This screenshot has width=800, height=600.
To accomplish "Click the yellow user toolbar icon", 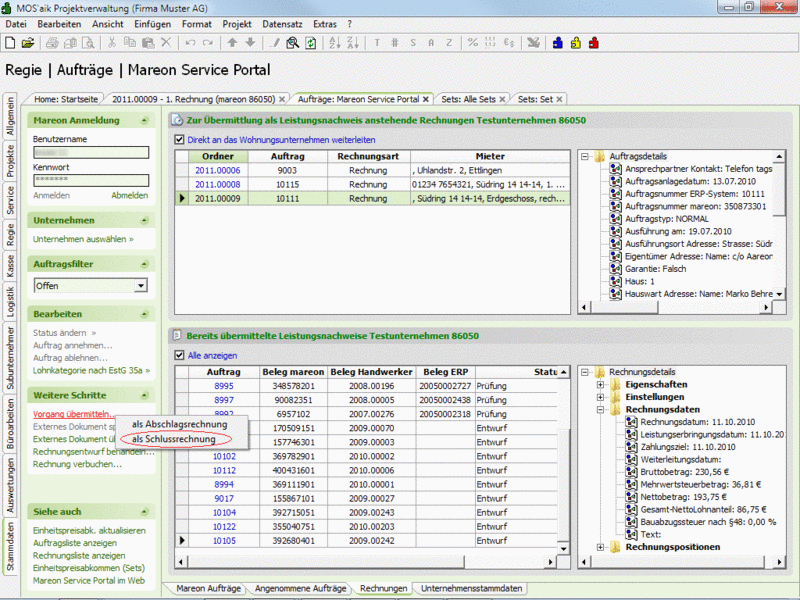I will [576, 43].
